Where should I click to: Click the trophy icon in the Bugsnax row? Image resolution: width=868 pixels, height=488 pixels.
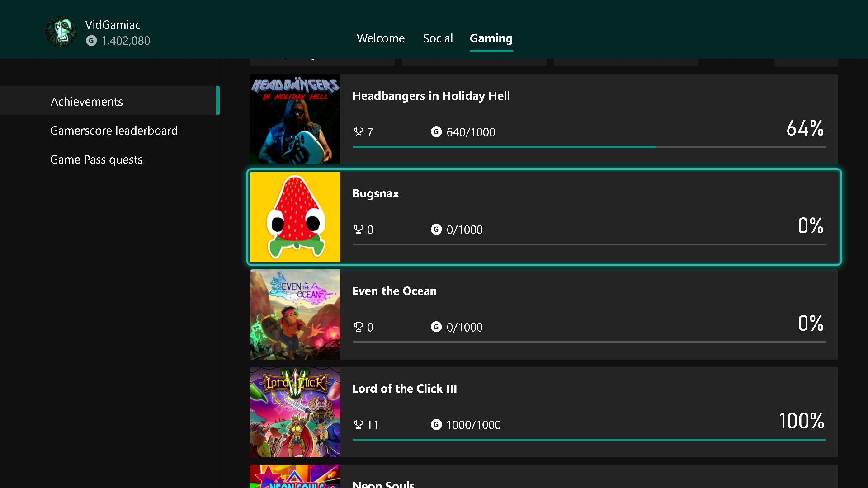(358, 230)
